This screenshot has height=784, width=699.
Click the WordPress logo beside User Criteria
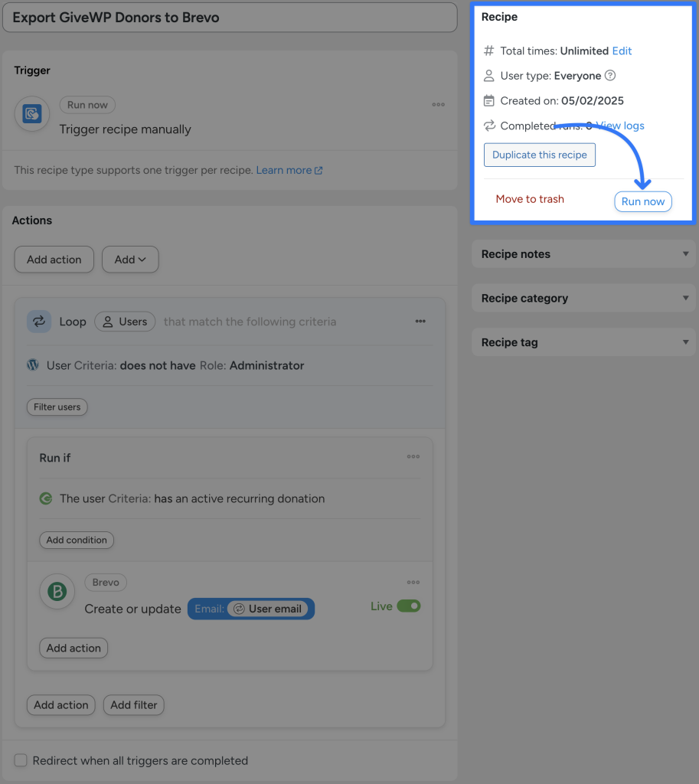click(31, 365)
